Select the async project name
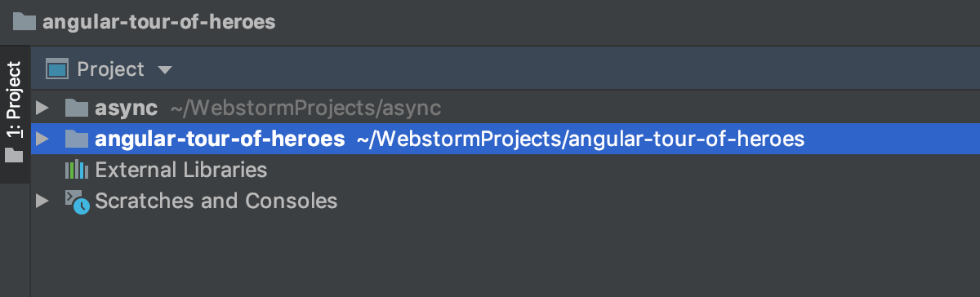The width and height of the screenshot is (980, 297). point(127,108)
